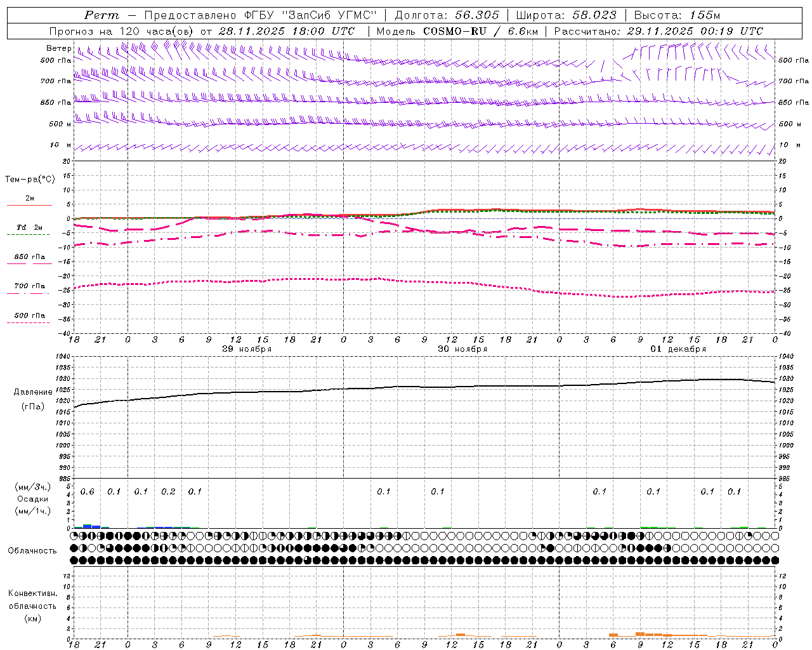Select the "Осадки" precipitation label
This screenshot has width=812, height=650.
pyautogui.click(x=32, y=499)
